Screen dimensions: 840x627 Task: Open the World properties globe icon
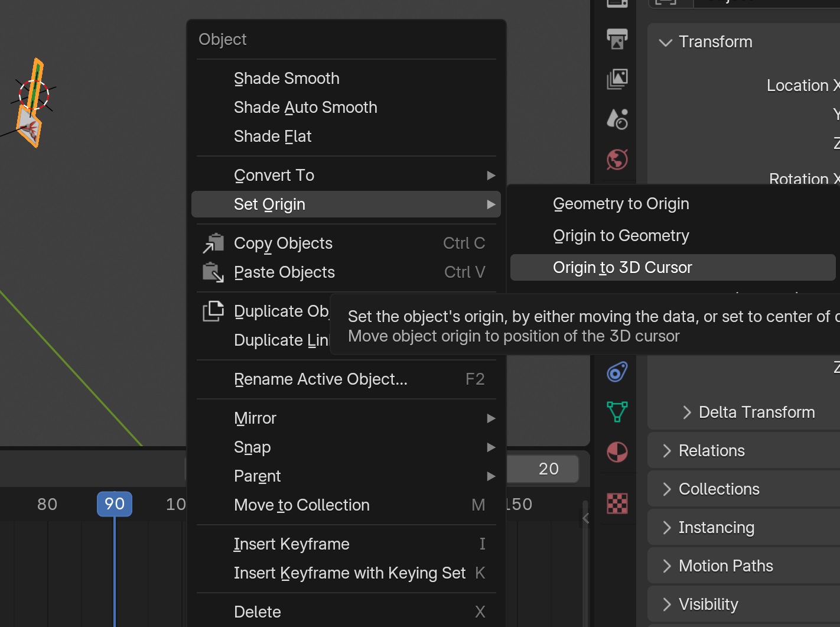pos(617,159)
